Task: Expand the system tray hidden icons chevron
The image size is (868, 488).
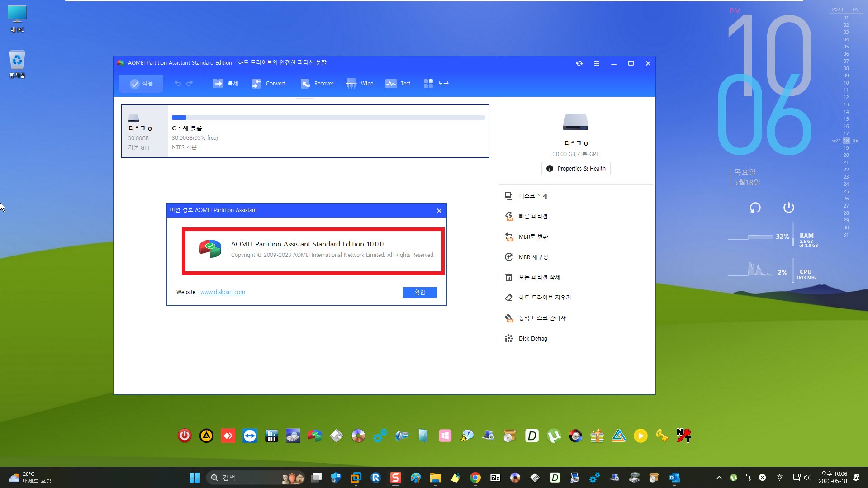Action: coord(719,478)
